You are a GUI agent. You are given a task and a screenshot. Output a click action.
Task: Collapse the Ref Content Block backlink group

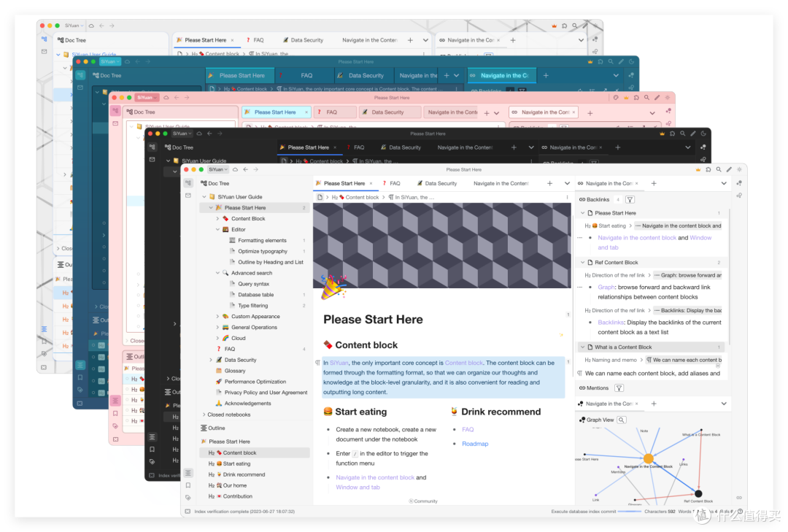pos(583,263)
